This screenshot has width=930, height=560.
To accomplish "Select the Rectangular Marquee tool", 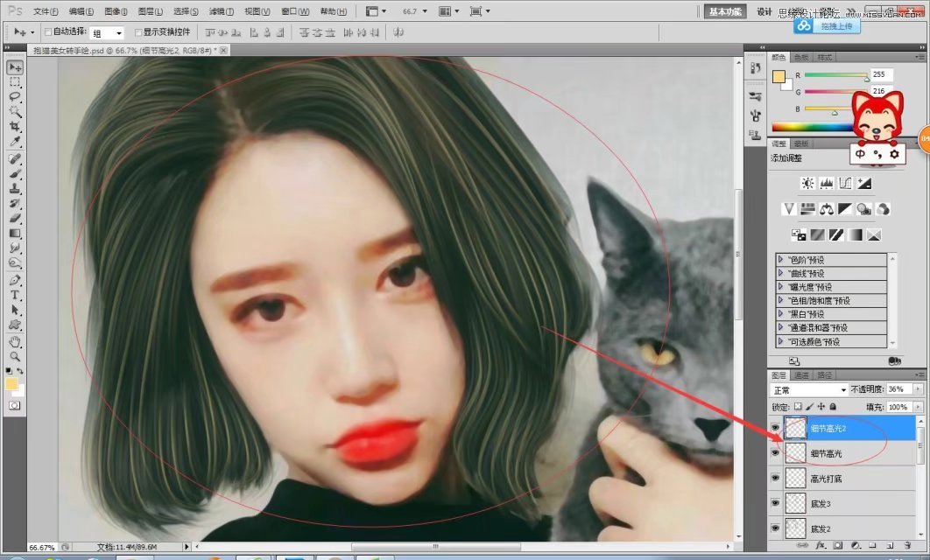I will 15,81.
